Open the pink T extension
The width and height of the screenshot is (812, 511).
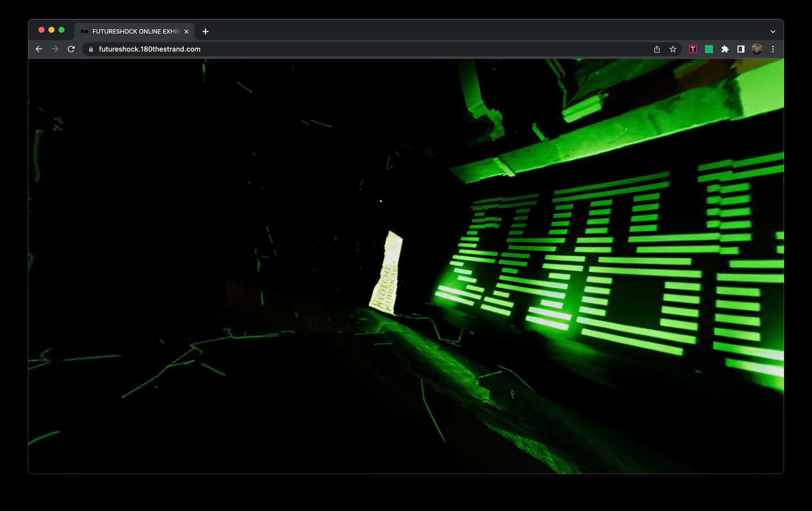pyautogui.click(x=693, y=49)
